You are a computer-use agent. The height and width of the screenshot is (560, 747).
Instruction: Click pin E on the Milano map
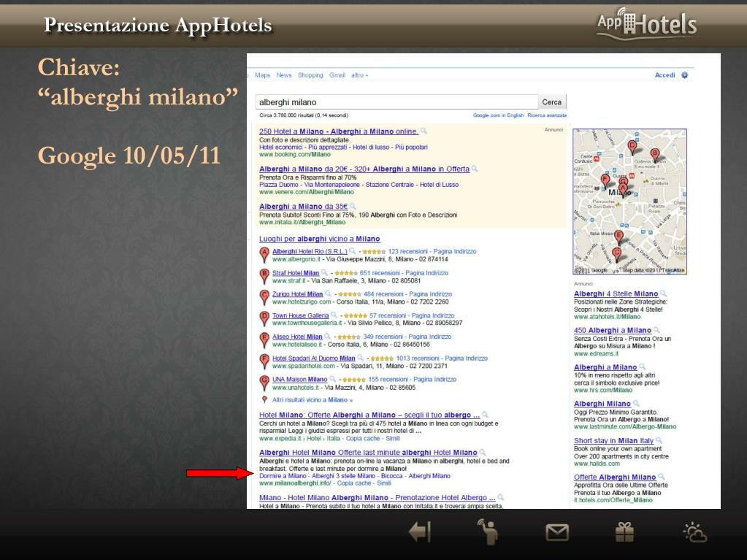click(x=618, y=237)
